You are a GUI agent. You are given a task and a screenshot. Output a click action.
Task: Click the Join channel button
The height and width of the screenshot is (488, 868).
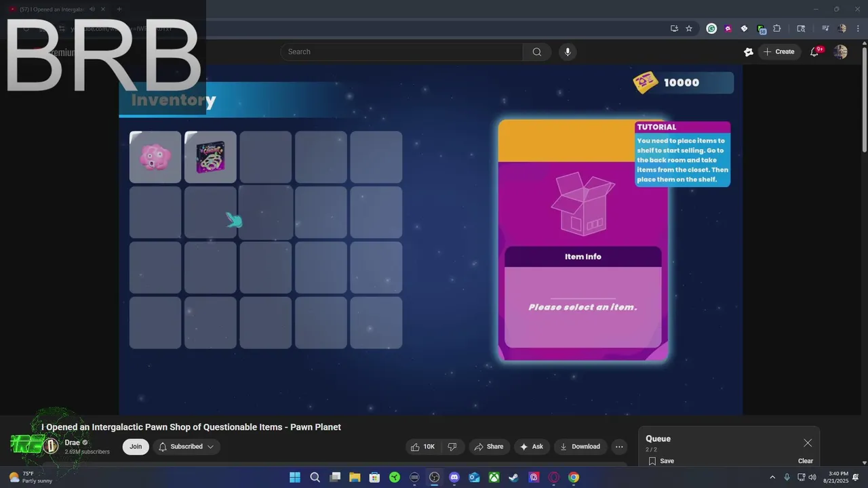pos(136,447)
